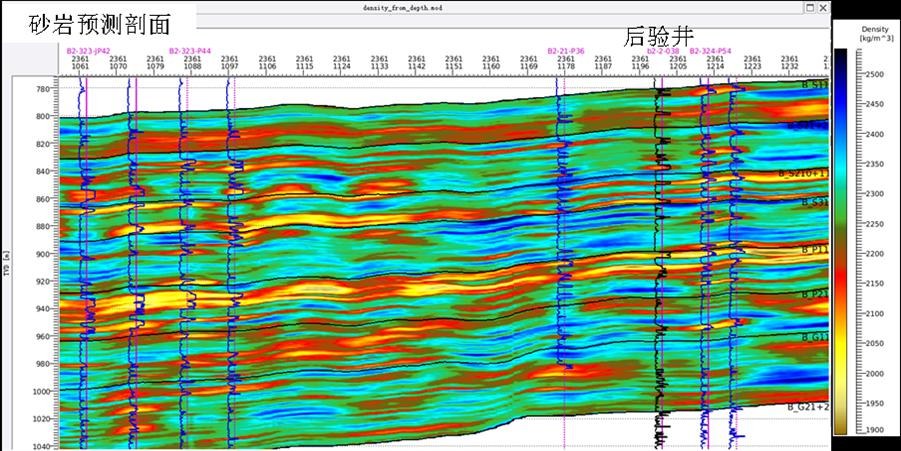Select well label b2-2-038
901x451 pixels.
pyautogui.click(x=663, y=51)
